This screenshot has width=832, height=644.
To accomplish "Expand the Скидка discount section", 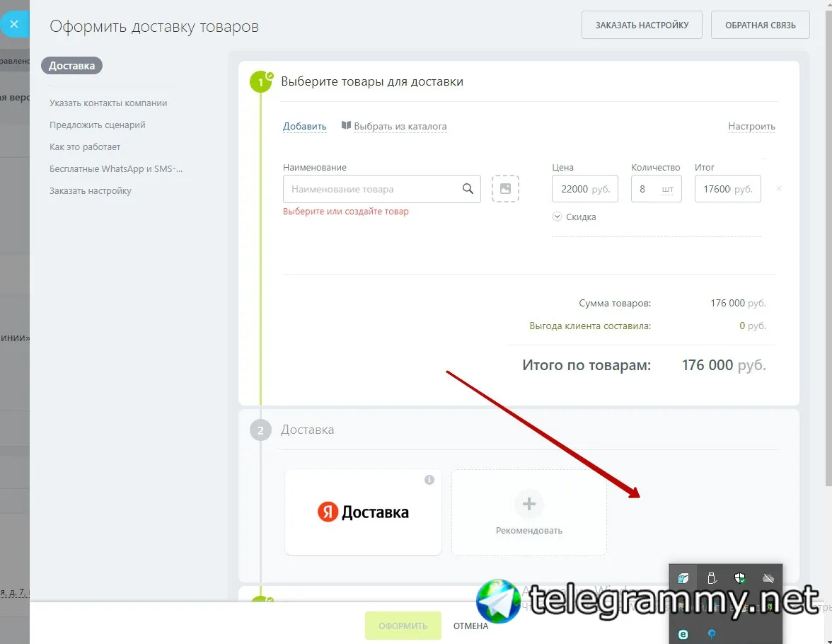I will click(574, 217).
